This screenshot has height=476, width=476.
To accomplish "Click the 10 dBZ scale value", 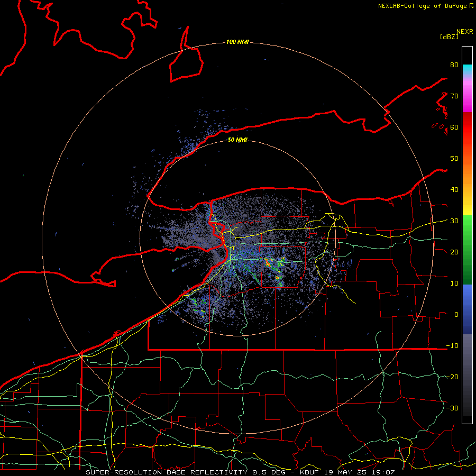I will coord(454,283).
